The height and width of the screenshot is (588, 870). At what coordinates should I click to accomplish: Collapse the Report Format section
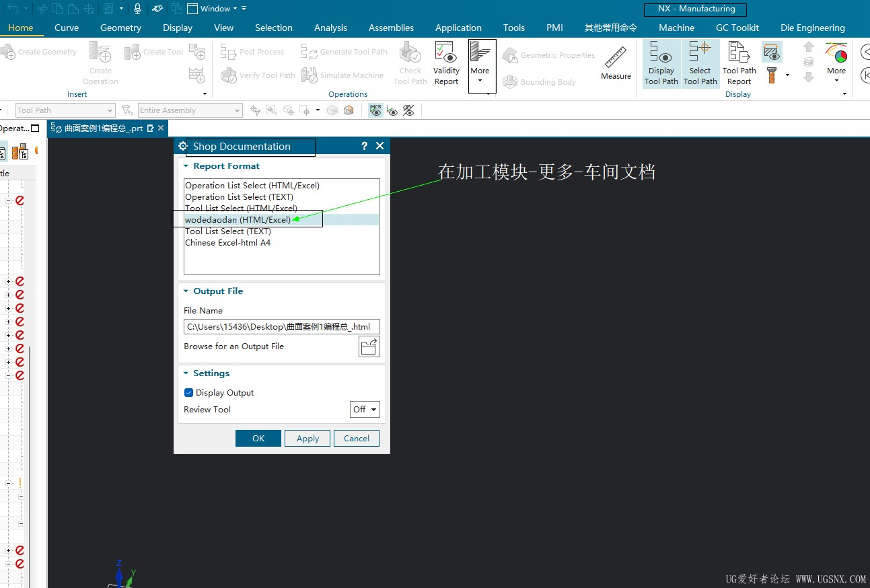[187, 166]
